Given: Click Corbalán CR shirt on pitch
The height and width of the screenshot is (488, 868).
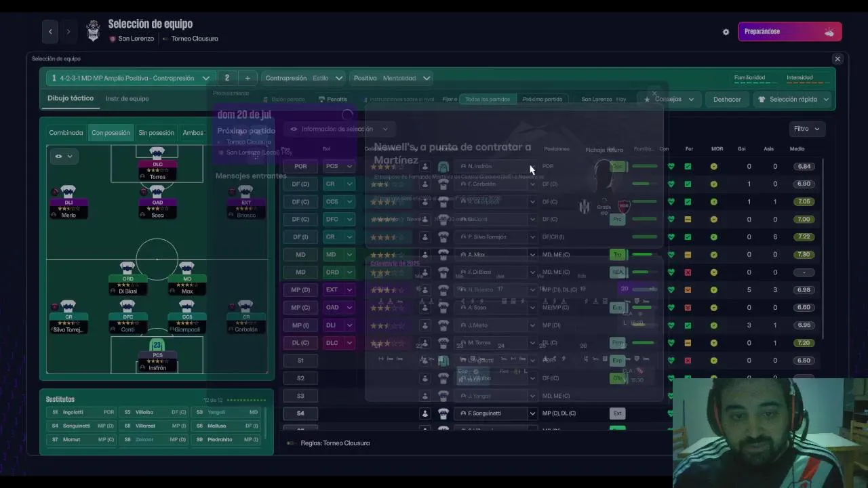Looking at the screenshot, I should click(246, 306).
